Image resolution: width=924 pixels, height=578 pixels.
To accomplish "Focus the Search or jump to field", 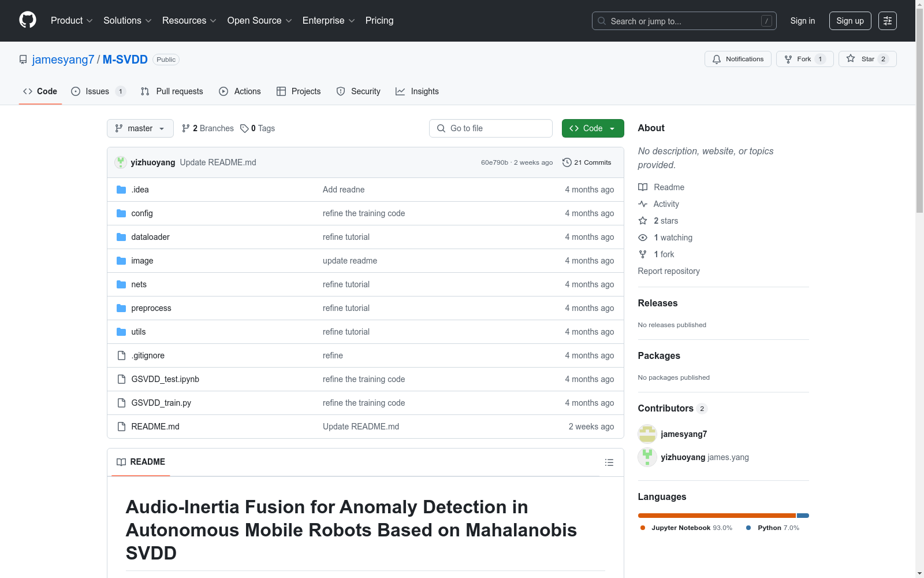I will pos(684,21).
